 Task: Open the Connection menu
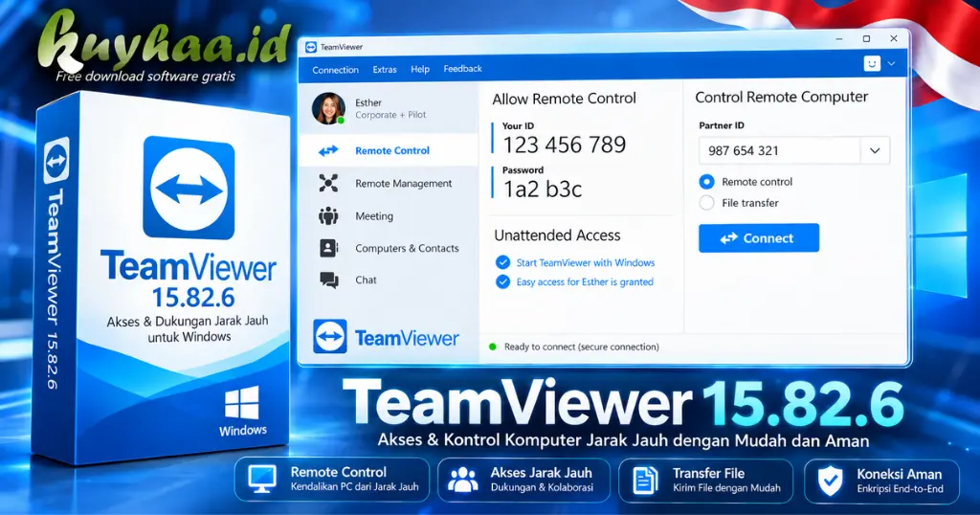(x=335, y=70)
